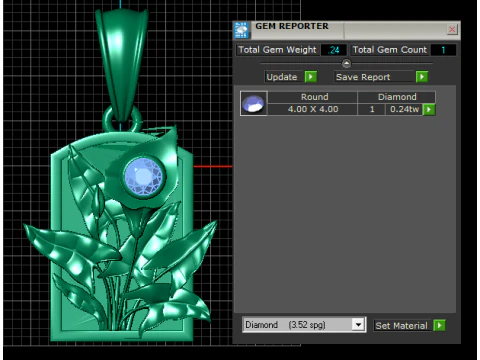Open the Diamond (3.52 spg) material dropdown
The width and height of the screenshot is (480, 360).
pos(358,324)
